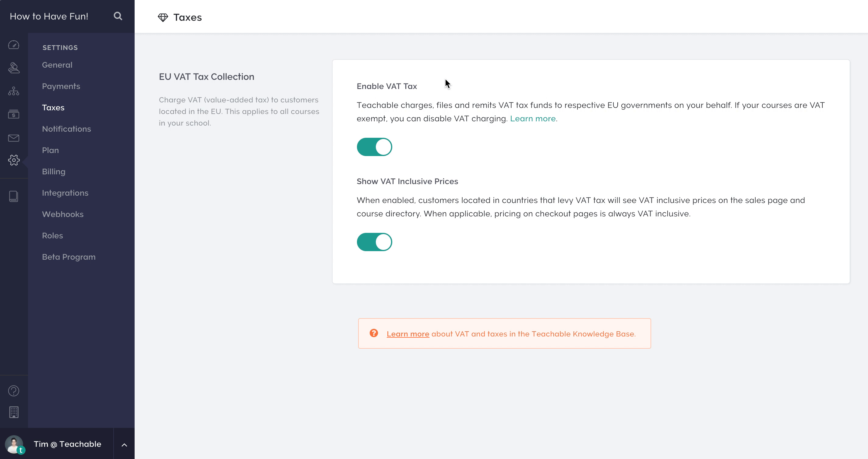Open the Site hierarchy icon
Image resolution: width=868 pixels, height=459 pixels.
click(14, 91)
